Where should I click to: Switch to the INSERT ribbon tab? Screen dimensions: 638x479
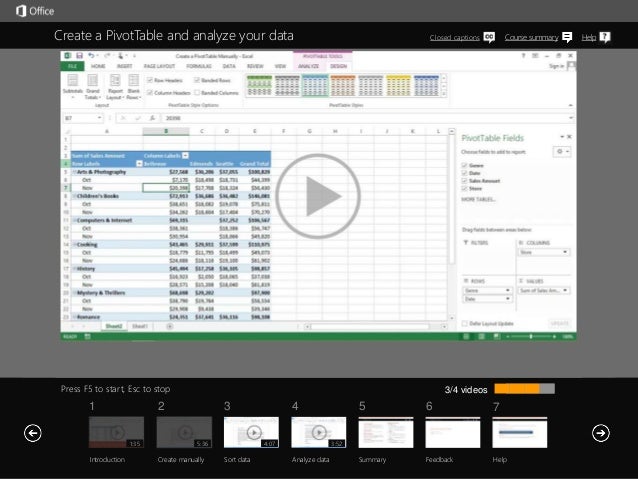point(125,66)
